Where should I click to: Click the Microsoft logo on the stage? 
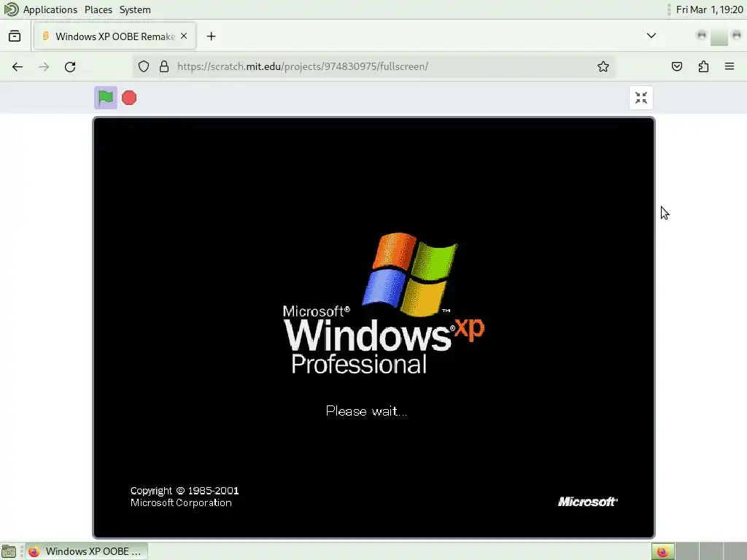point(587,502)
